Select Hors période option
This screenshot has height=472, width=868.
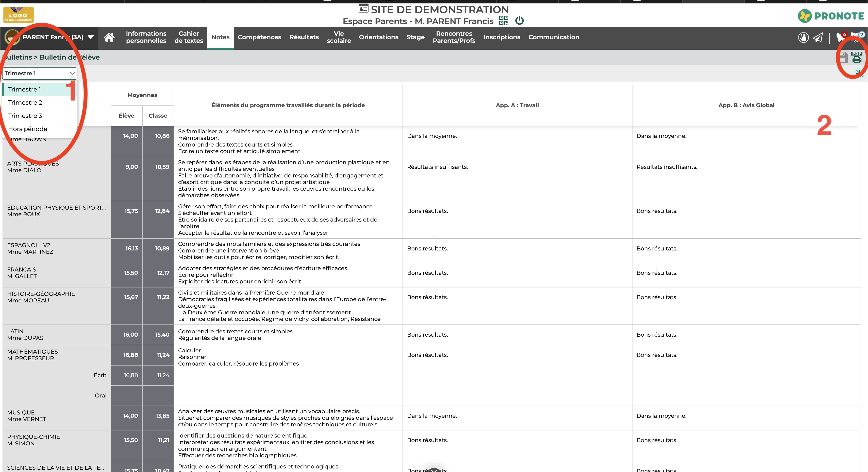point(28,129)
